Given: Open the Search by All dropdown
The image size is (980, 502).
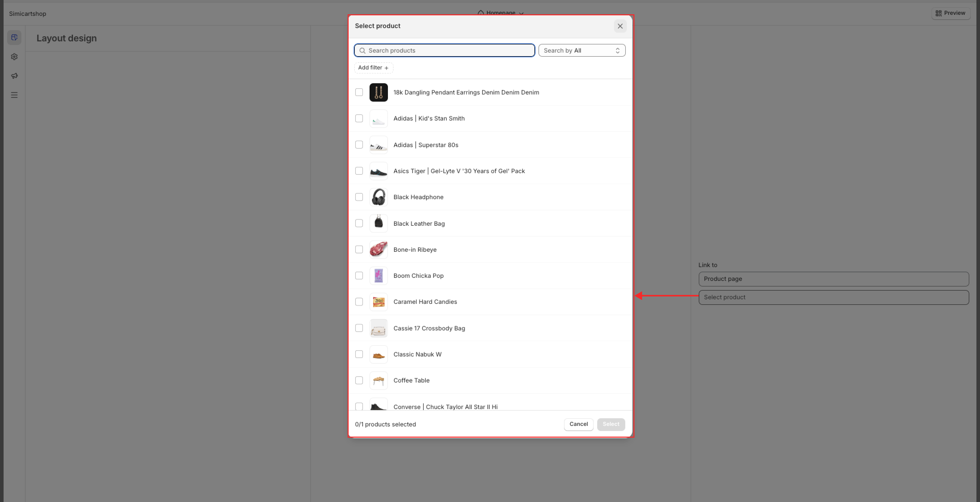Looking at the screenshot, I should click(581, 51).
